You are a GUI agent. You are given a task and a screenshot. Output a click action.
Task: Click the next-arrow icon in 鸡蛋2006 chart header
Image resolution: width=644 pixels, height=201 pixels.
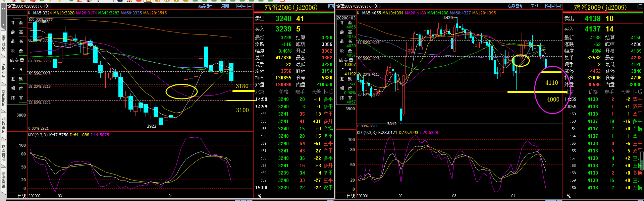[244, 6]
